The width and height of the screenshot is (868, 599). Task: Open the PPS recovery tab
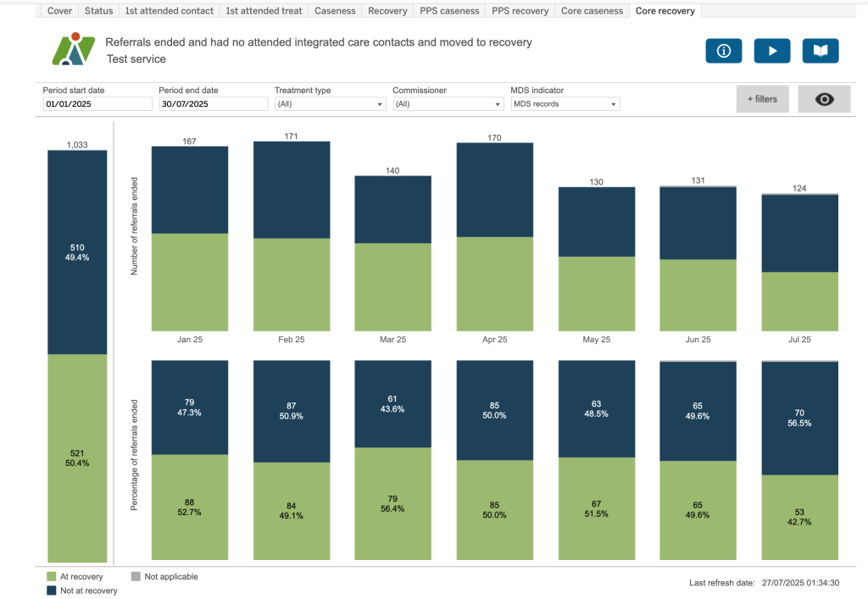tap(520, 11)
